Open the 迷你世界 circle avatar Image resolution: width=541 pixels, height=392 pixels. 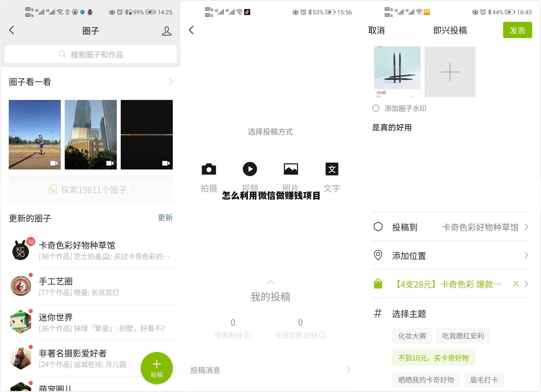[21, 322]
